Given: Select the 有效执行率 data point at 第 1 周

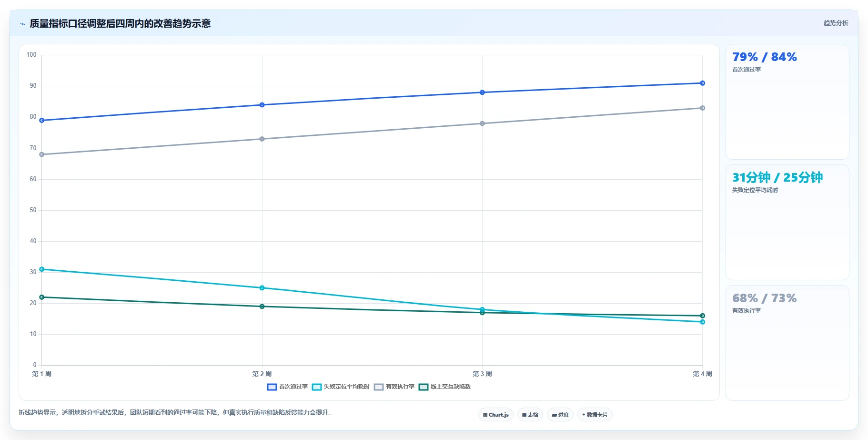Looking at the screenshot, I should tap(42, 154).
